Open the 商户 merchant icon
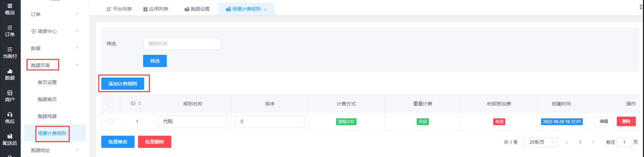The height and width of the screenshot is (157, 644). coord(10,93)
